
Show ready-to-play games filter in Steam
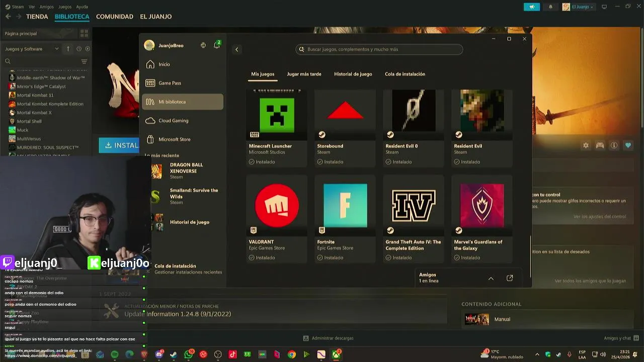point(88,49)
